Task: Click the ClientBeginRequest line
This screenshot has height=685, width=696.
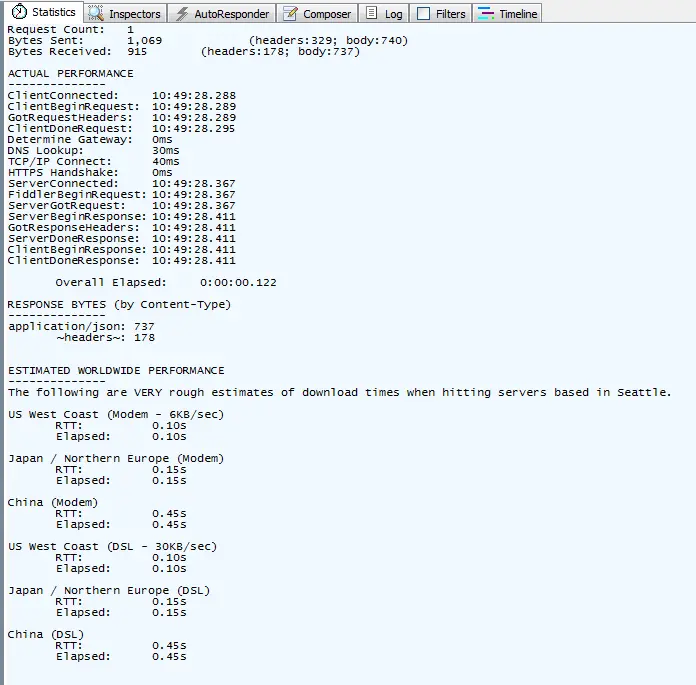Action: pyautogui.click(x=122, y=107)
